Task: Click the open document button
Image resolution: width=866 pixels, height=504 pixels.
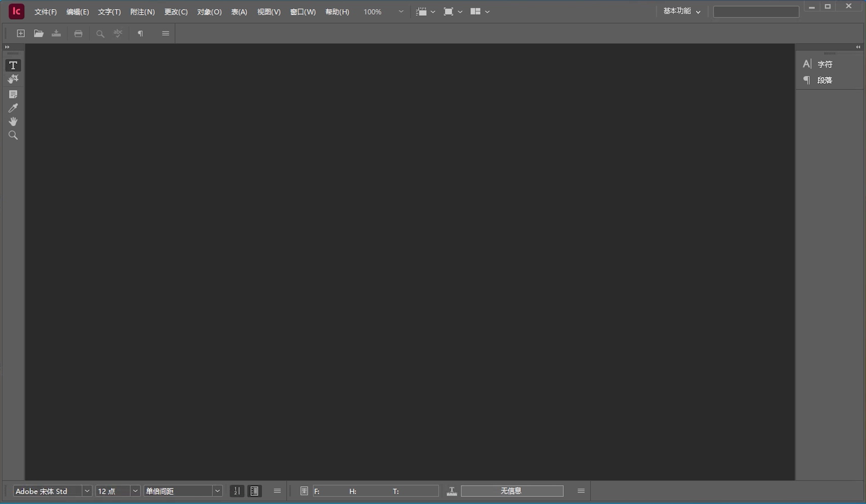Action: pos(39,33)
